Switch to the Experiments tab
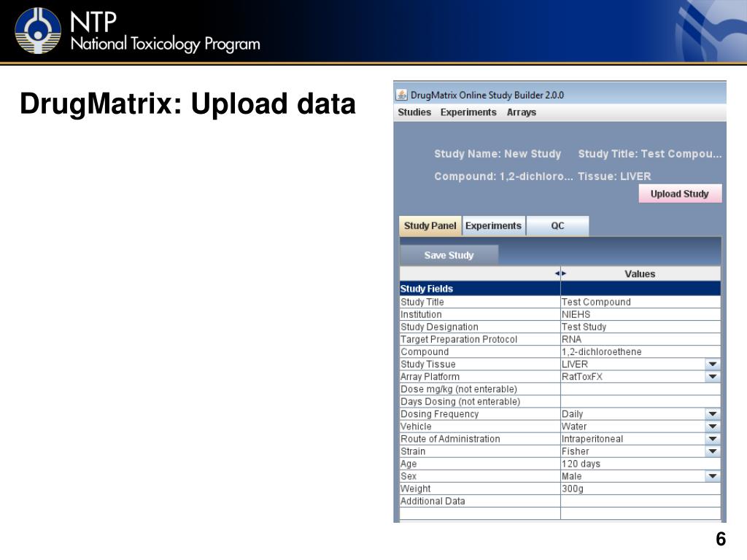 tap(494, 226)
